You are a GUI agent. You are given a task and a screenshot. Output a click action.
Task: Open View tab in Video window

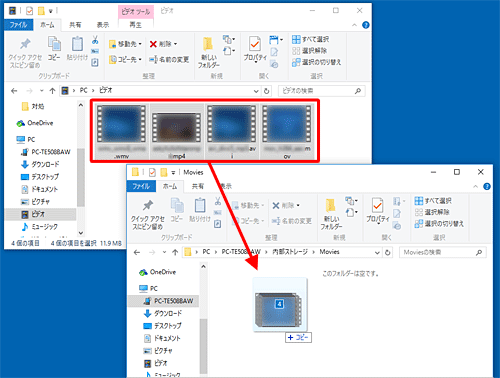click(103, 25)
